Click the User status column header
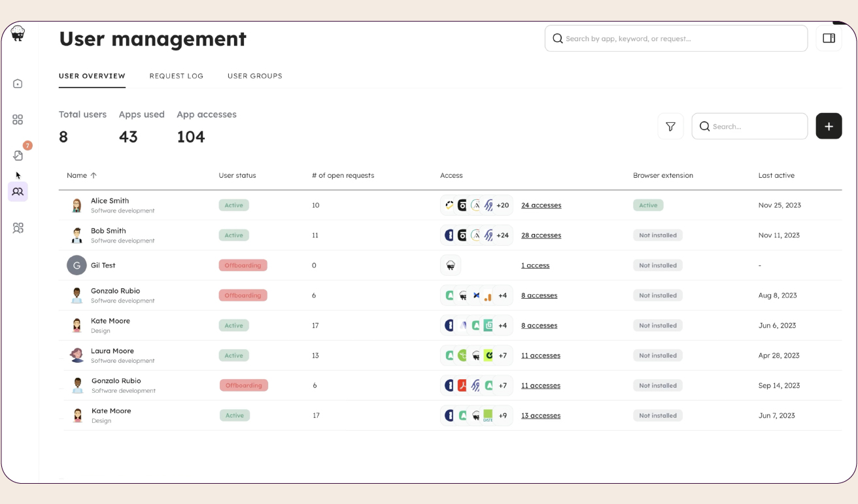The image size is (858, 504). pos(237,175)
